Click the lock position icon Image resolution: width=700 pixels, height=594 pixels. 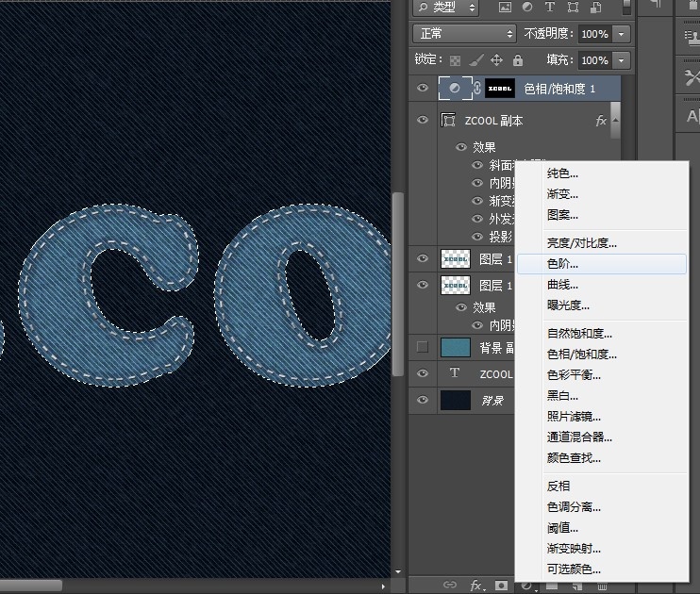(497, 60)
